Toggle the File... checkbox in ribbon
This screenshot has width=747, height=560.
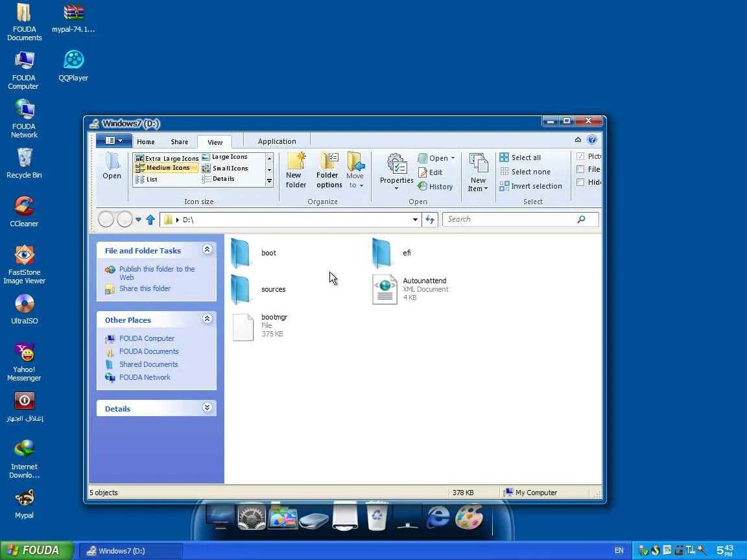point(580,169)
